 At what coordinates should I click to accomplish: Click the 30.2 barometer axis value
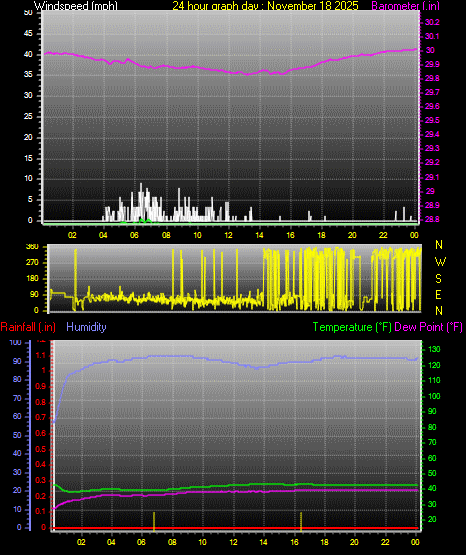[x=432, y=22]
